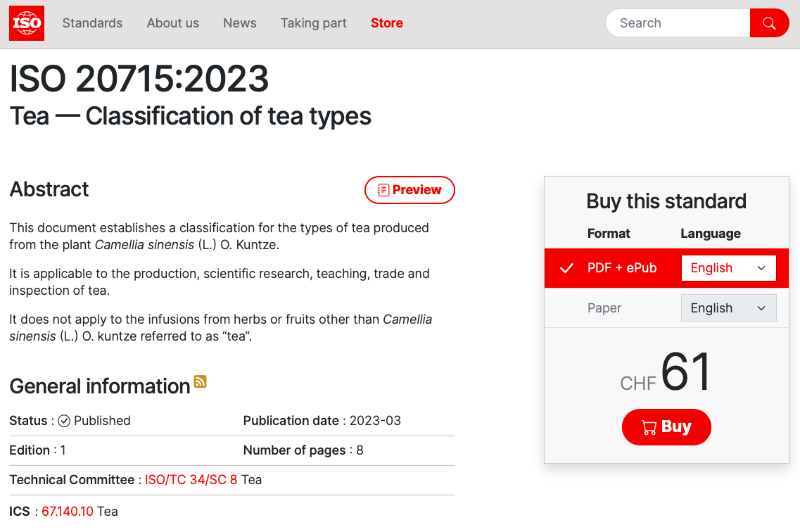The height and width of the screenshot is (532, 800).
Task: Open the Standards menu
Action: click(92, 23)
